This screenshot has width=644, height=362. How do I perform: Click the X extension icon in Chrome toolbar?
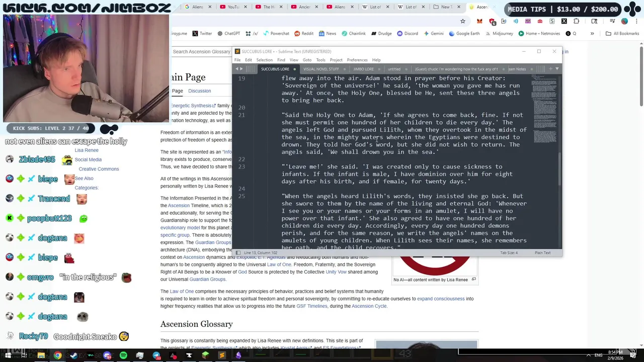(x=564, y=21)
